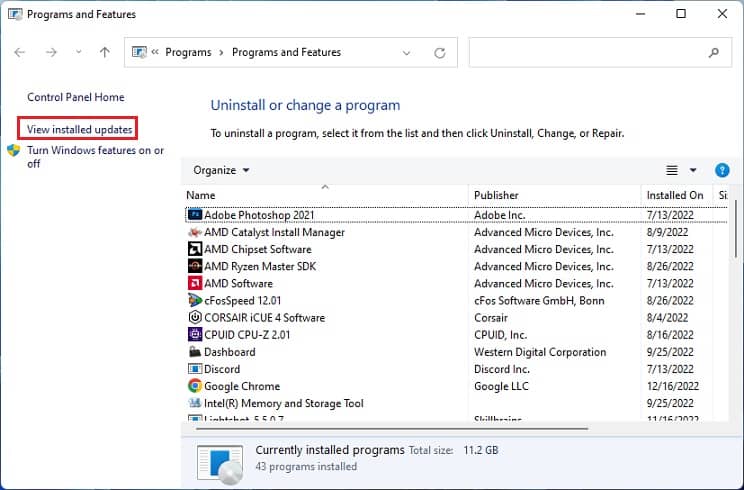Click publisher Google LLC

point(501,386)
